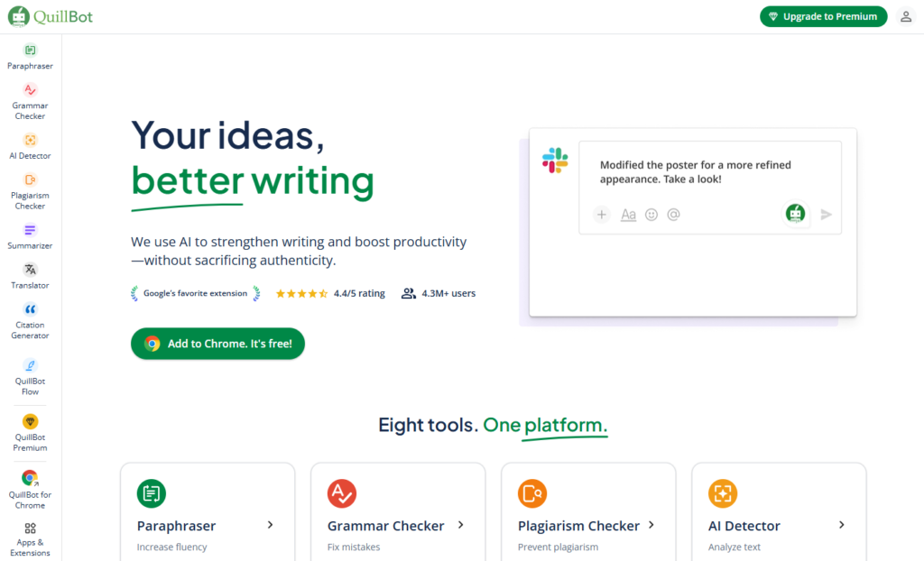Click the Upgrade to Premium button
Screen dimensions: 924x561
pos(823,16)
